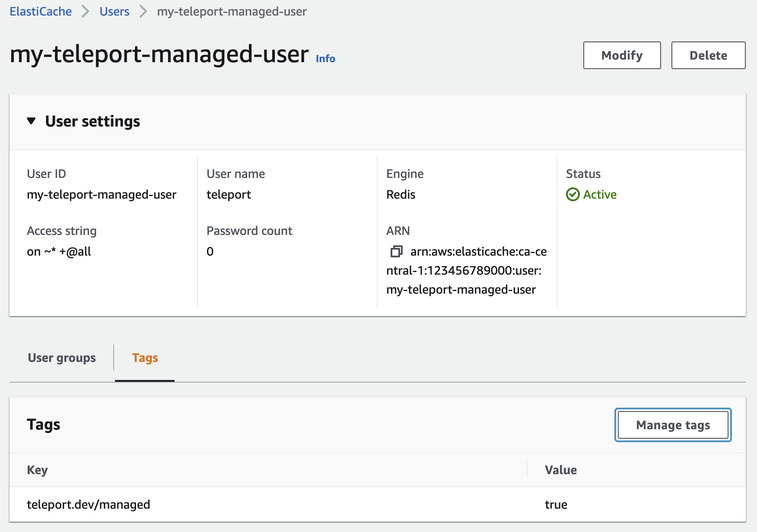Select the User ID my-teleport-managed-user
Screen dimensions: 757x532
pos(102,194)
